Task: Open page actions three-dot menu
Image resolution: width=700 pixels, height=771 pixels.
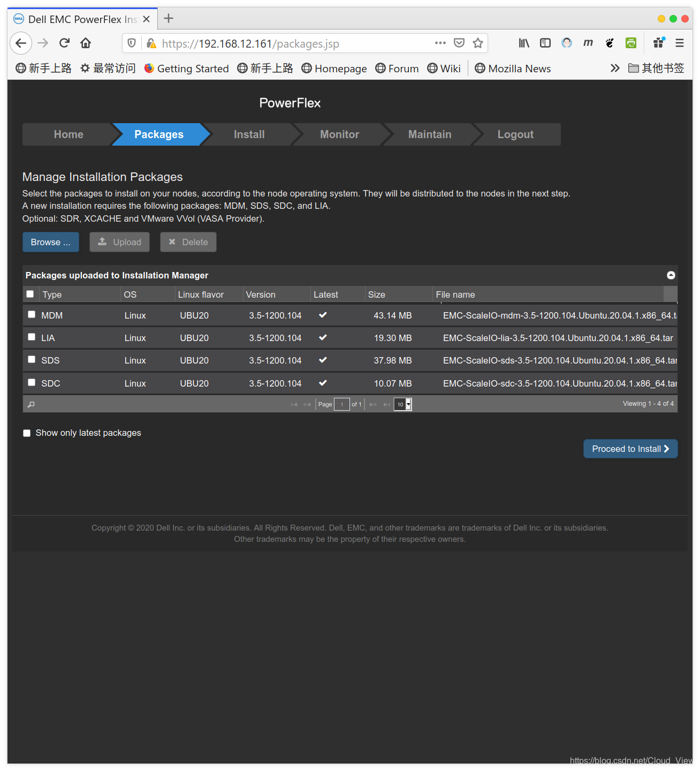Action: click(x=440, y=43)
